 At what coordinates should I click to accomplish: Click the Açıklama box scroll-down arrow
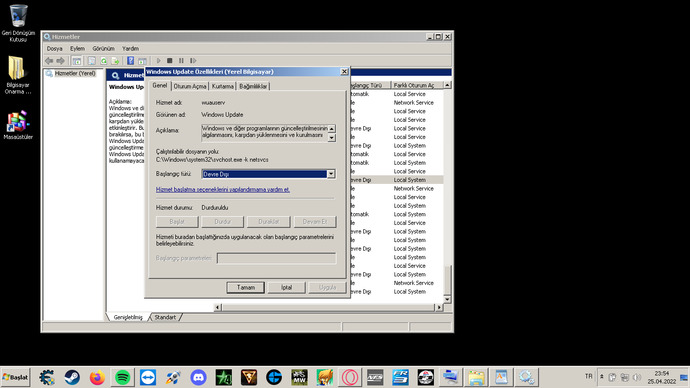[332, 138]
